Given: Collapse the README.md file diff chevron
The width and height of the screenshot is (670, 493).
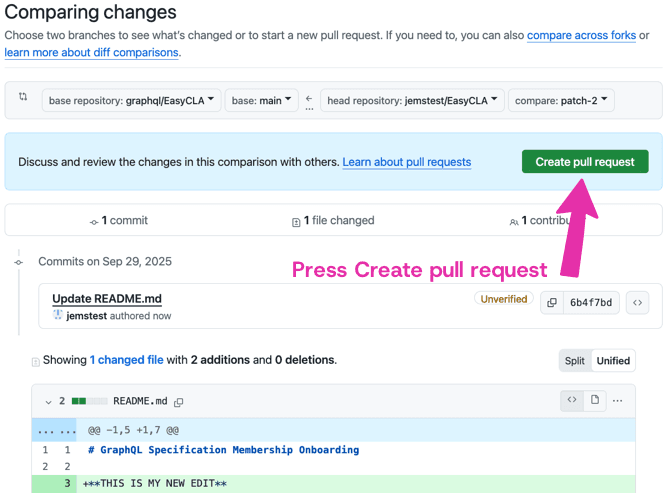Looking at the screenshot, I should [x=48, y=402].
